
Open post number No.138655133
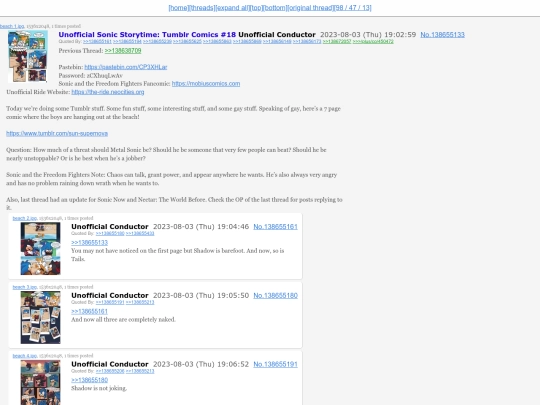(x=443, y=35)
